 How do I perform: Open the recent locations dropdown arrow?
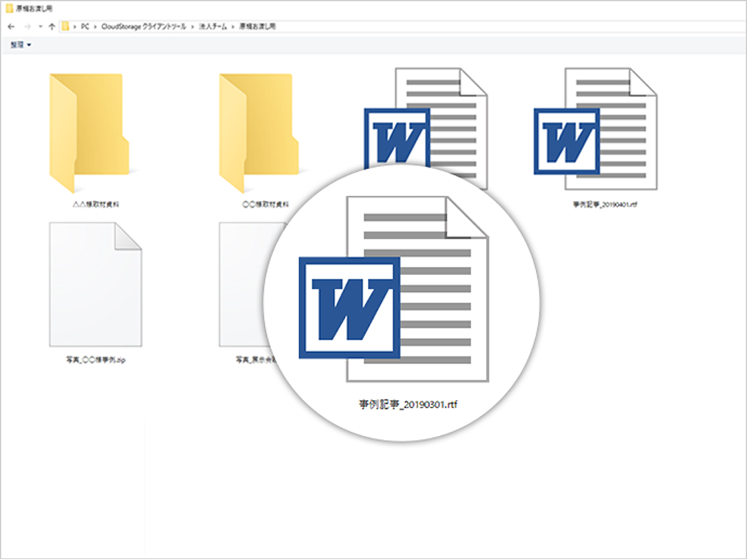(39, 27)
